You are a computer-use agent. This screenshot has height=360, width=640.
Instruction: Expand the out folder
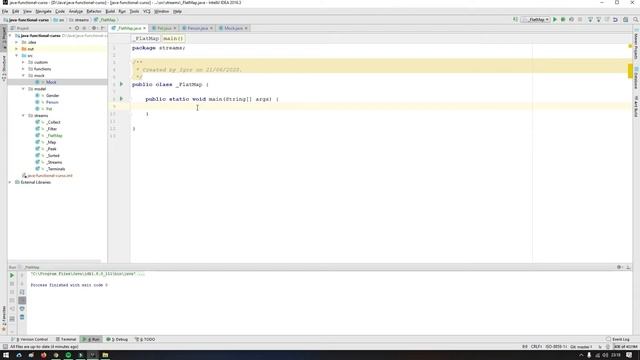pos(17,49)
